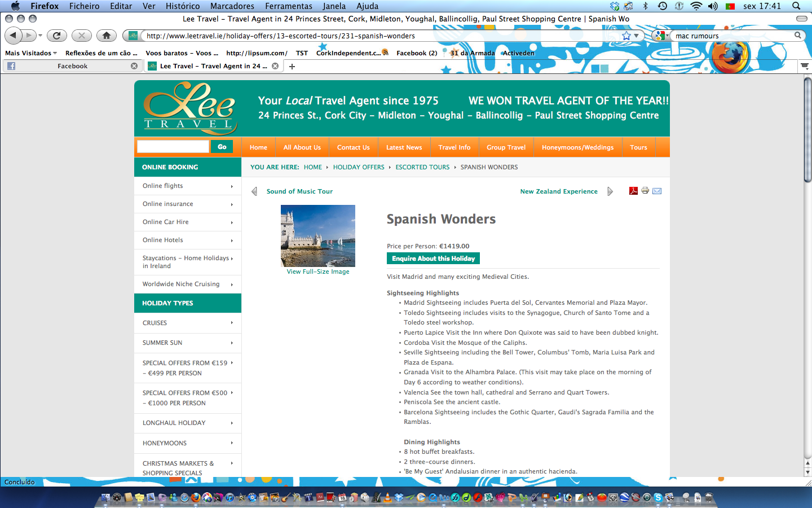812x508 pixels.
Task: Open the Online flights sidebar item
Action: [188, 186]
